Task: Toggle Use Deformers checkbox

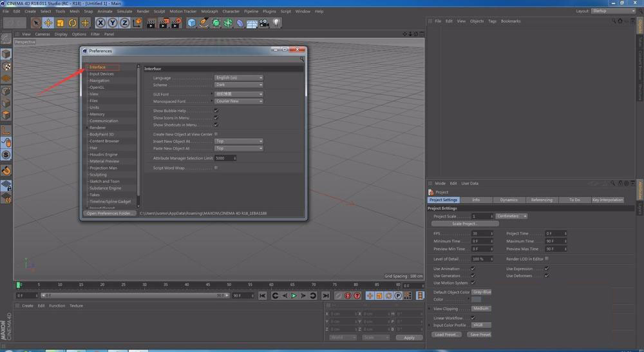Action: click(x=547, y=275)
